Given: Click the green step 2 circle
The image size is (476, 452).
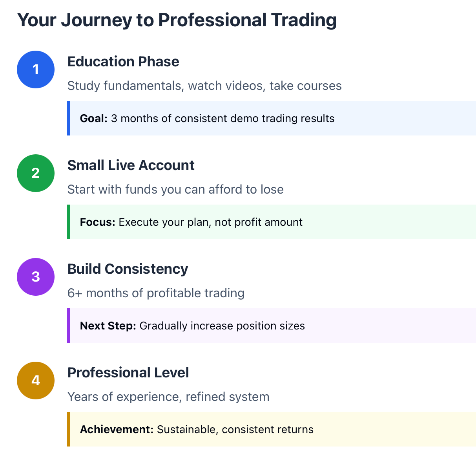Looking at the screenshot, I should (36, 173).
